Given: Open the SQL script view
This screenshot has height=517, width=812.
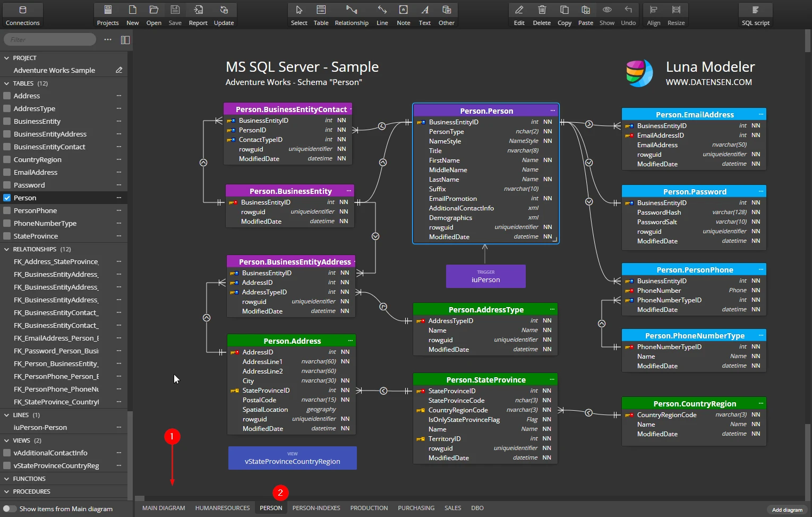Looking at the screenshot, I should click(756, 15).
